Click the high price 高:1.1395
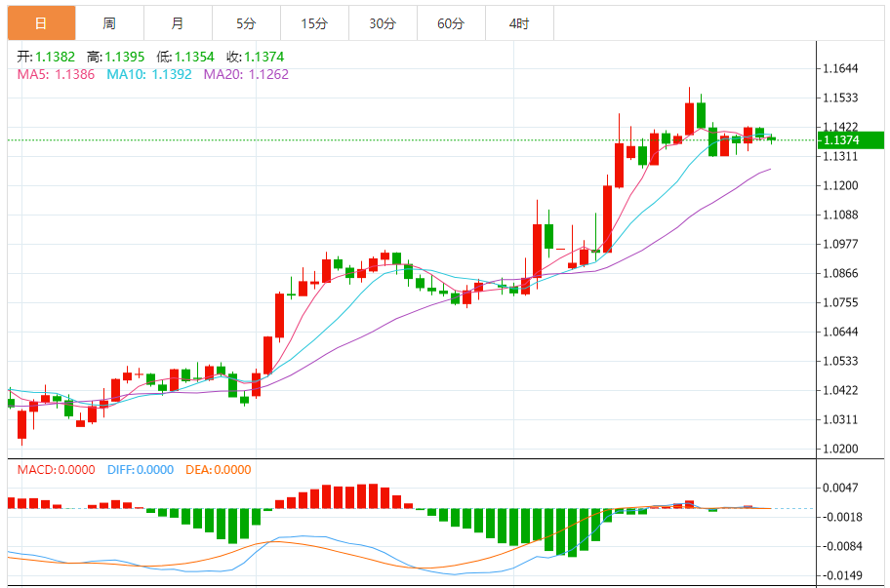This screenshot has width=890, height=588. pos(116,57)
